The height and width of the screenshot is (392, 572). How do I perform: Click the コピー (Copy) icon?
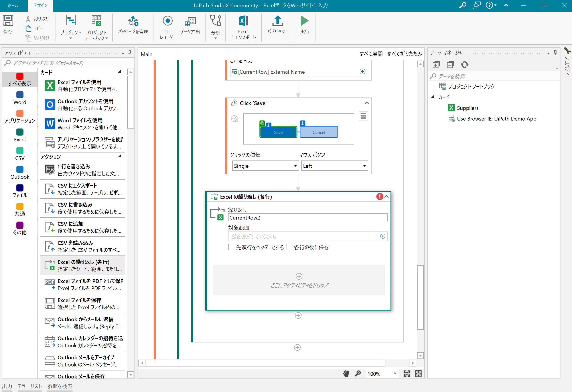tap(28, 28)
